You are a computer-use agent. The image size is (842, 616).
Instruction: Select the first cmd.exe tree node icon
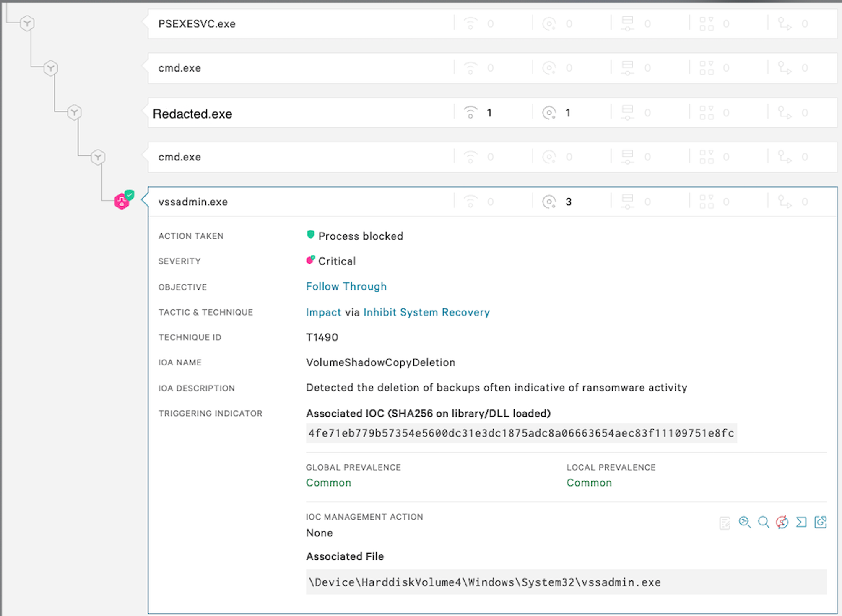(51, 68)
